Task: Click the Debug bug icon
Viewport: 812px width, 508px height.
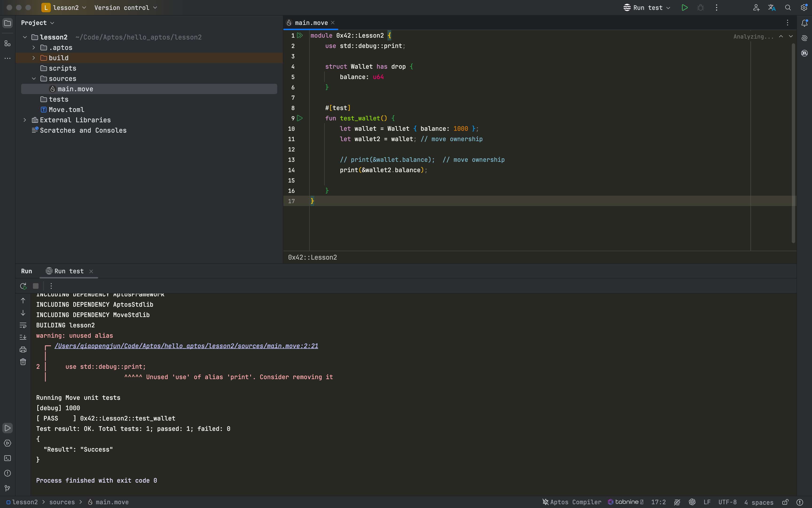Action: coord(701,8)
